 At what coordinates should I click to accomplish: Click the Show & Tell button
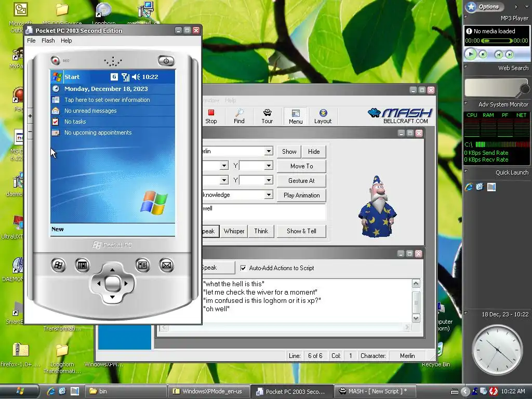coord(301,231)
